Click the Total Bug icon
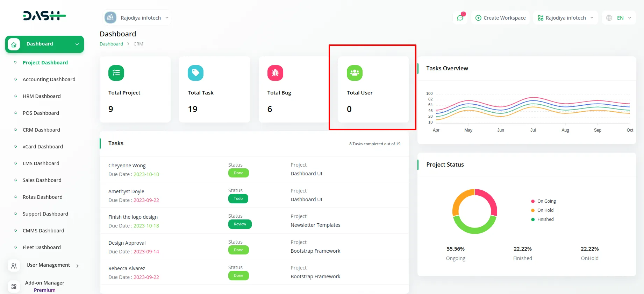 (275, 73)
